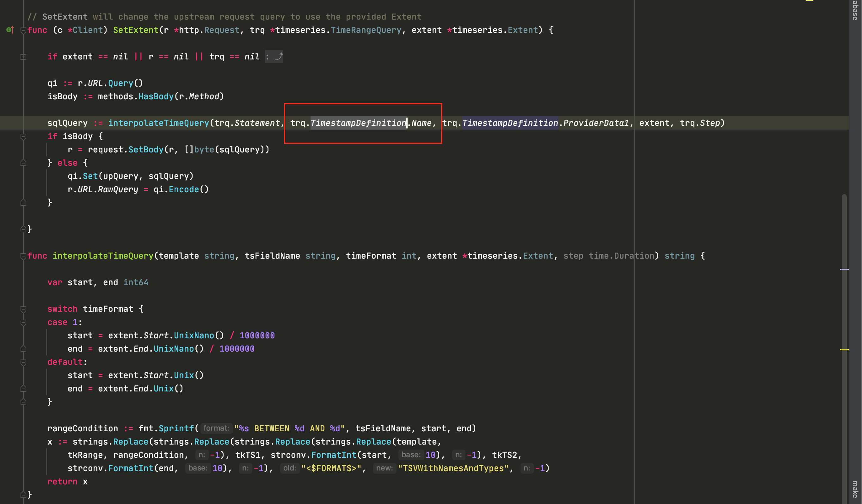Collapse the SetExtent function body with its gutter arrow
Viewport: 862px width, 504px height.
23,30
